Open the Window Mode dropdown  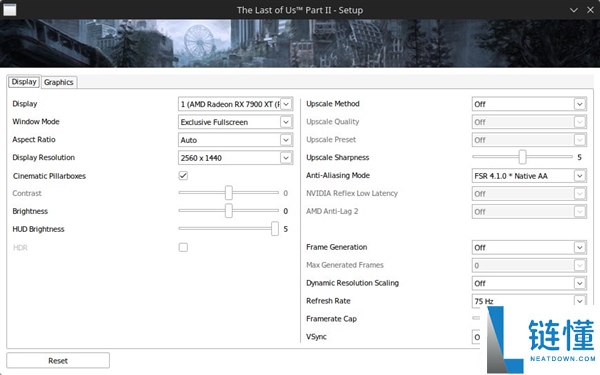coord(235,122)
